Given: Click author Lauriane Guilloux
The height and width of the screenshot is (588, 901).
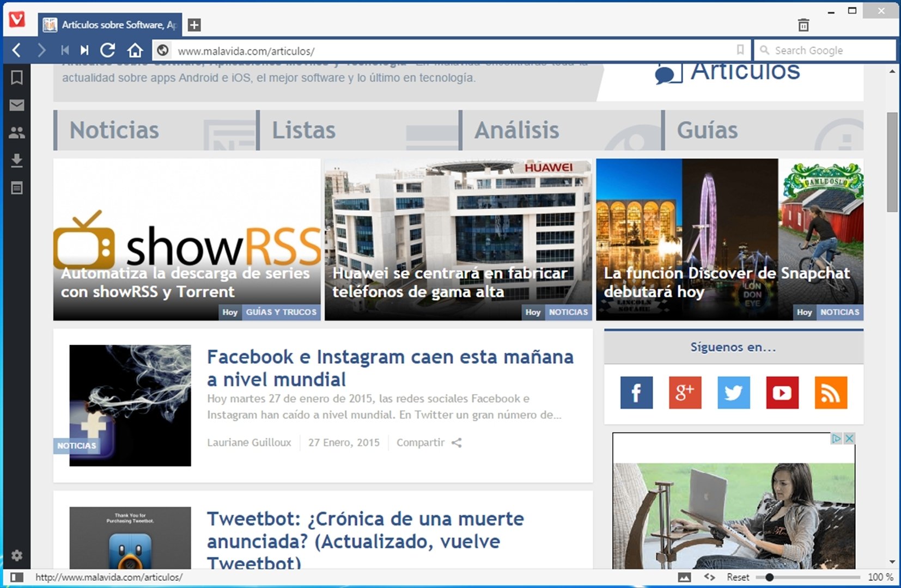Looking at the screenshot, I should coord(249,443).
